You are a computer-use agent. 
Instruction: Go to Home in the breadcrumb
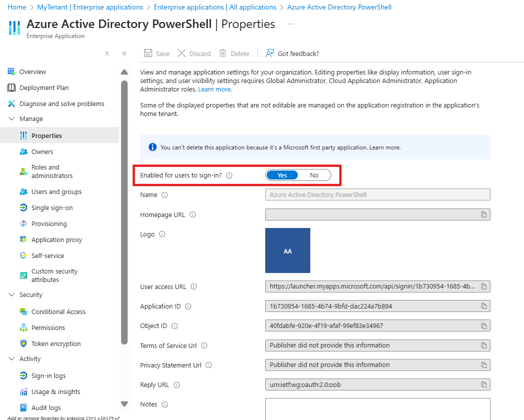(17, 7)
